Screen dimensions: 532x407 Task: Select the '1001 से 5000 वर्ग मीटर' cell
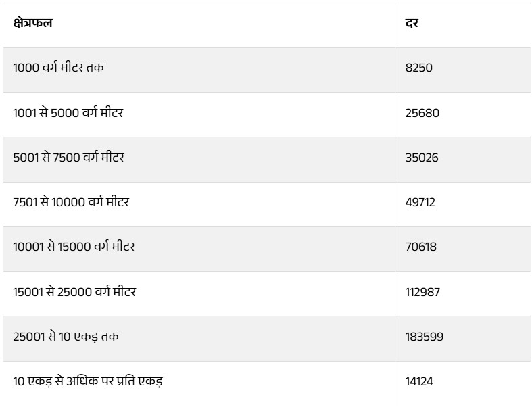pos(68,112)
